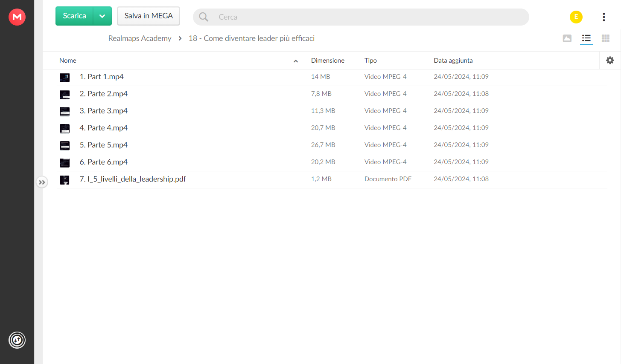Go to Realmaps Academy breadcrumb
Viewport: 621px width, 364px height.
click(x=140, y=38)
